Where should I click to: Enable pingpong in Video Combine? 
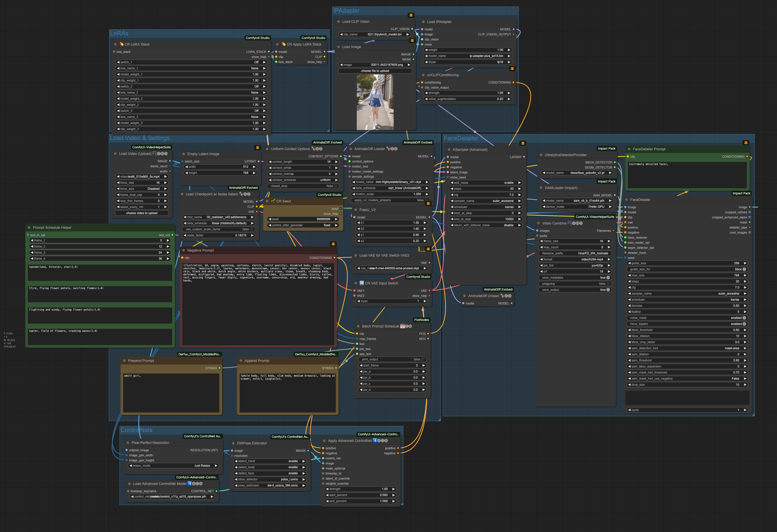[x=608, y=284]
